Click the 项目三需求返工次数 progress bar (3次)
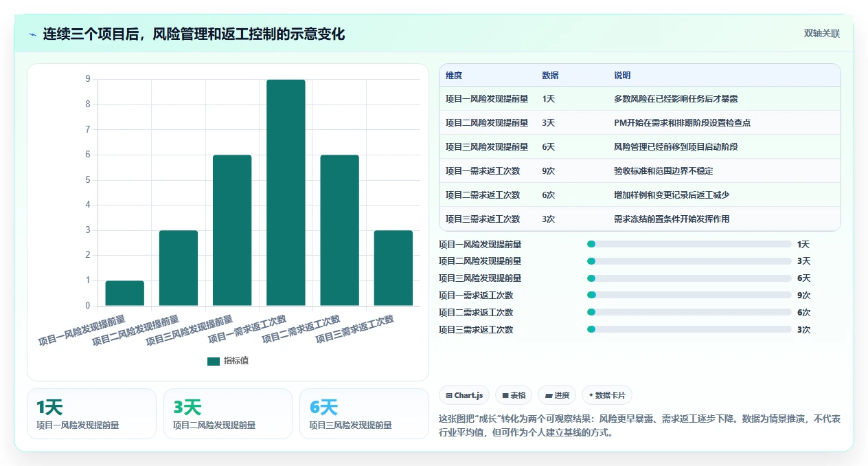The image size is (868, 466). point(689,329)
